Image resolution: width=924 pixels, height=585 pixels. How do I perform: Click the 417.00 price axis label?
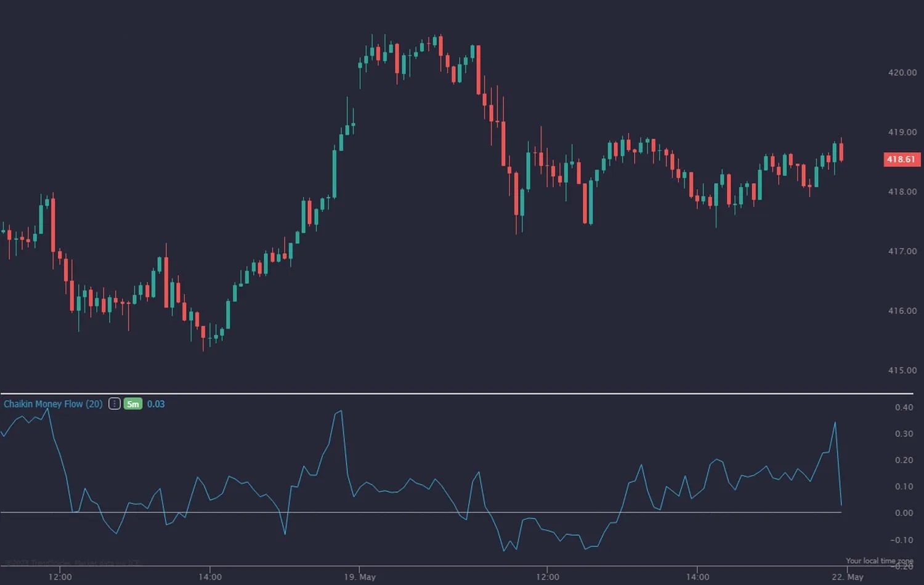click(902, 251)
